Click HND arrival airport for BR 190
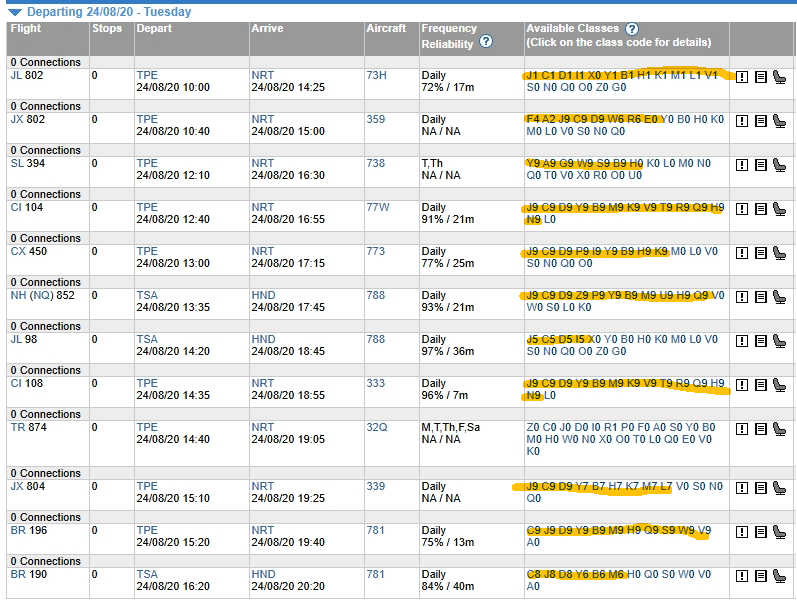Viewport: 797px width, 602px height. (263, 574)
